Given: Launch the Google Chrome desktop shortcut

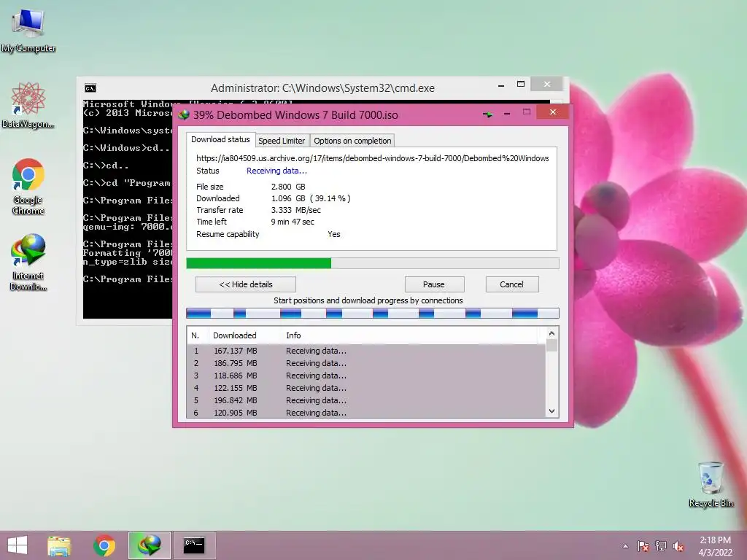Looking at the screenshot, I should pos(28,186).
